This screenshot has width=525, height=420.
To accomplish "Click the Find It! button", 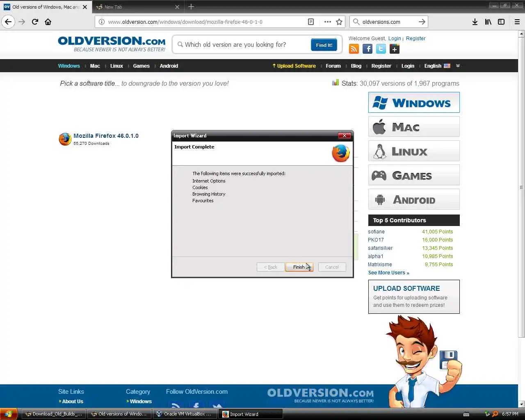I will point(324,45).
